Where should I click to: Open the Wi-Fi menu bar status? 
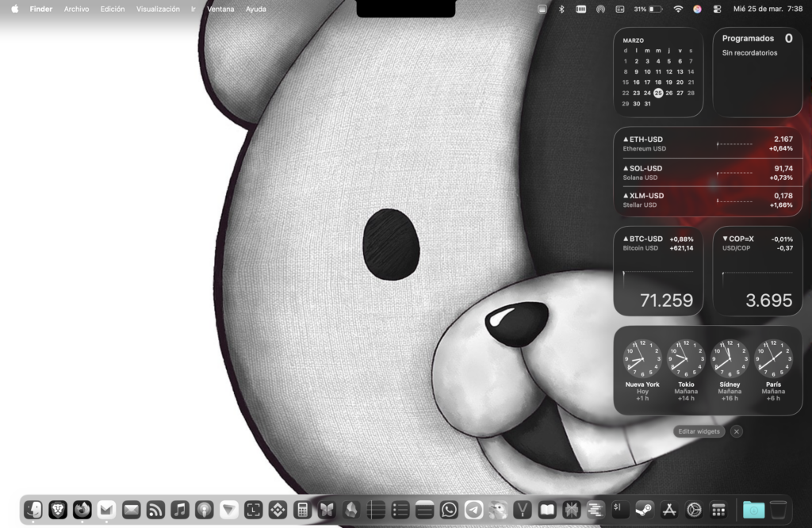pyautogui.click(x=678, y=10)
